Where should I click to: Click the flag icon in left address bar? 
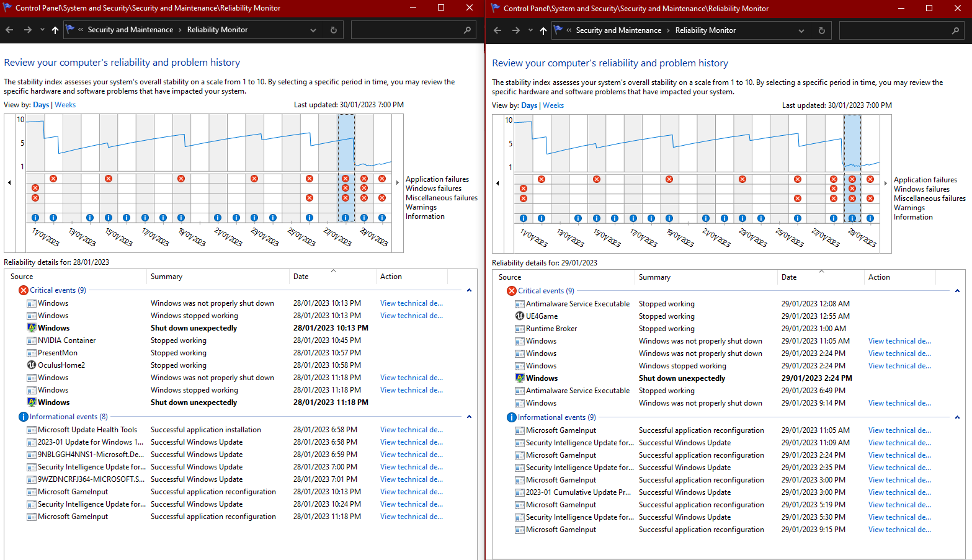(x=70, y=29)
